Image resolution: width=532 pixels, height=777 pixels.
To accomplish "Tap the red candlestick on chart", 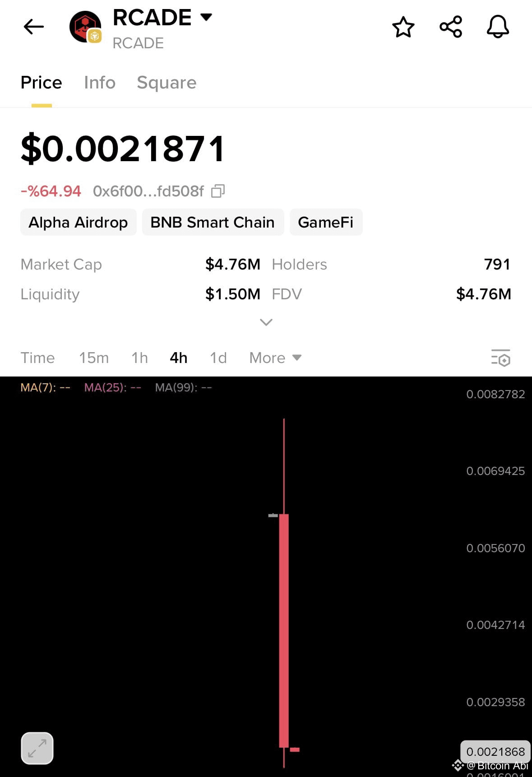I will 284,631.
